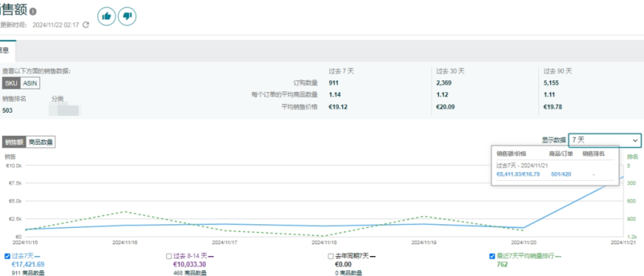644x276 pixels.
Task: Click the 2024/11/18 x-axis date label
Action: point(324,242)
